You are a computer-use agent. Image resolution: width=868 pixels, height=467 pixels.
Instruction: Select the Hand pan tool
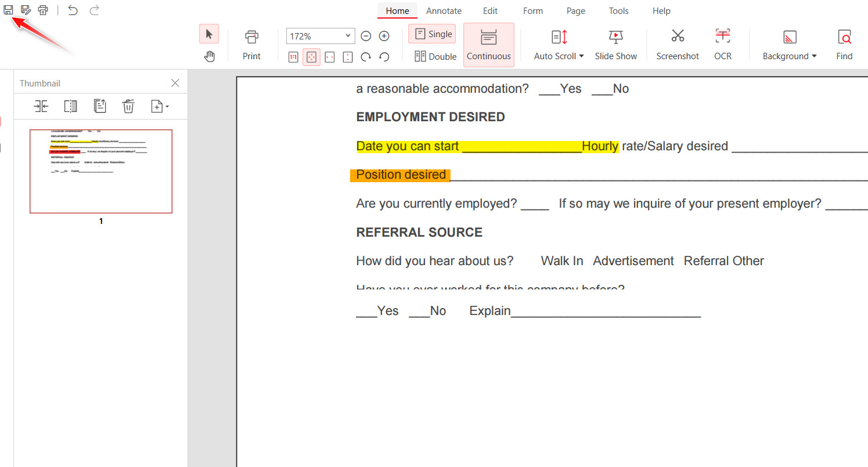[209, 56]
